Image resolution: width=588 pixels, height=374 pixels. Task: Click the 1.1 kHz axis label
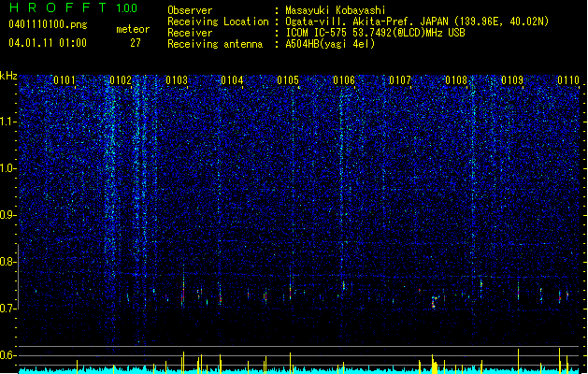[8, 122]
